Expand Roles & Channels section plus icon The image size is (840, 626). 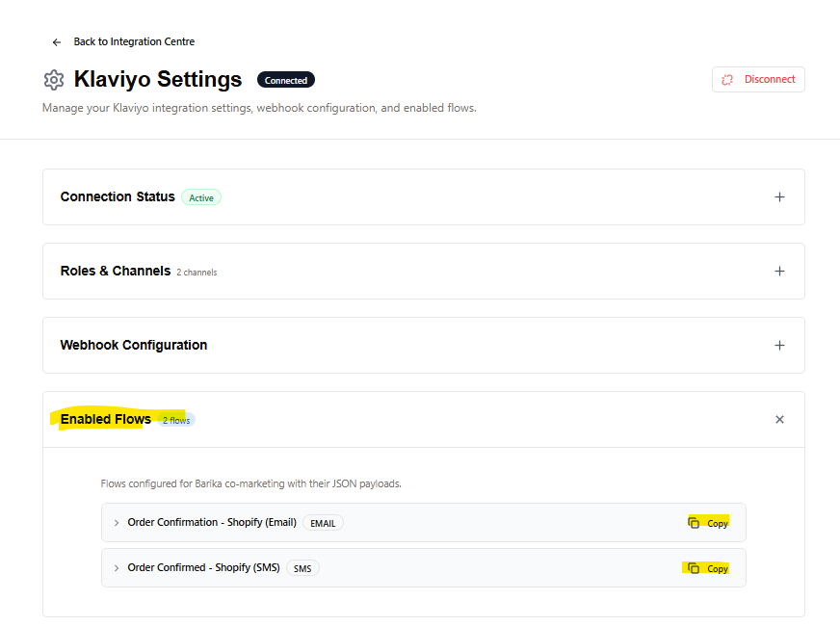pyautogui.click(x=779, y=271)
